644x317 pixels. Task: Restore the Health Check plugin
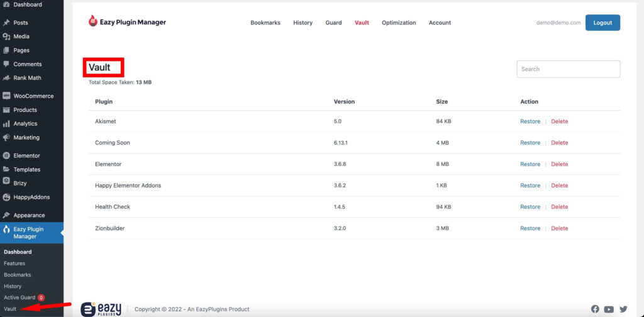point(530,206)
